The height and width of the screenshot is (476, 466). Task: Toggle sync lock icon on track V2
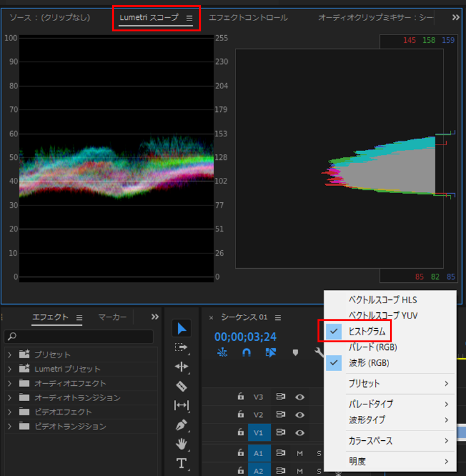point(280,415)
